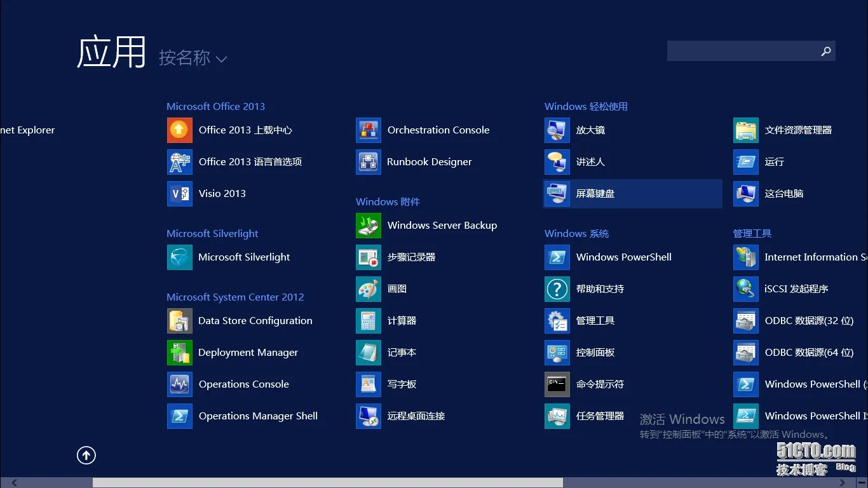Screen dimensions: 868x488
Task: Open 任务管理器 task manager icon
Action: pos(557,416)
